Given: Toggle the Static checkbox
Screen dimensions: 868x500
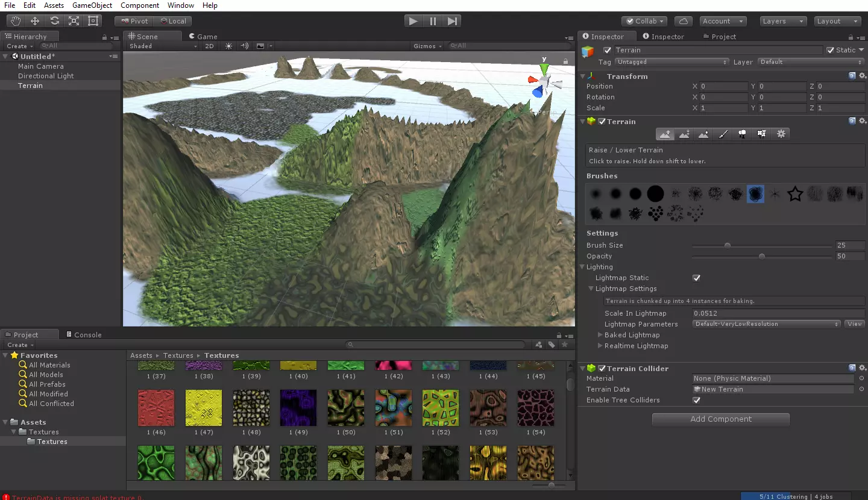Looking at the screenshot, I should coord(830,50).
